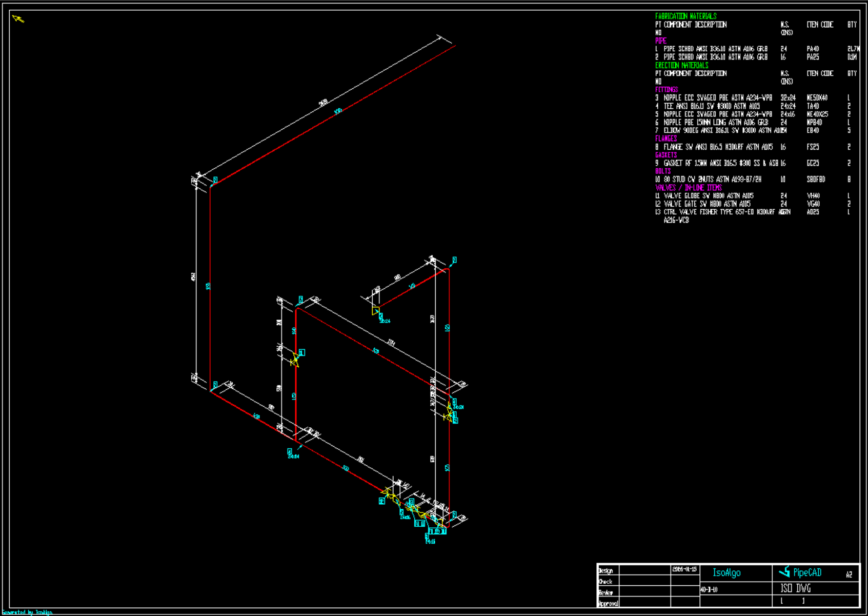Click the A2 sheet size text
868x616 pixels.
849,575
